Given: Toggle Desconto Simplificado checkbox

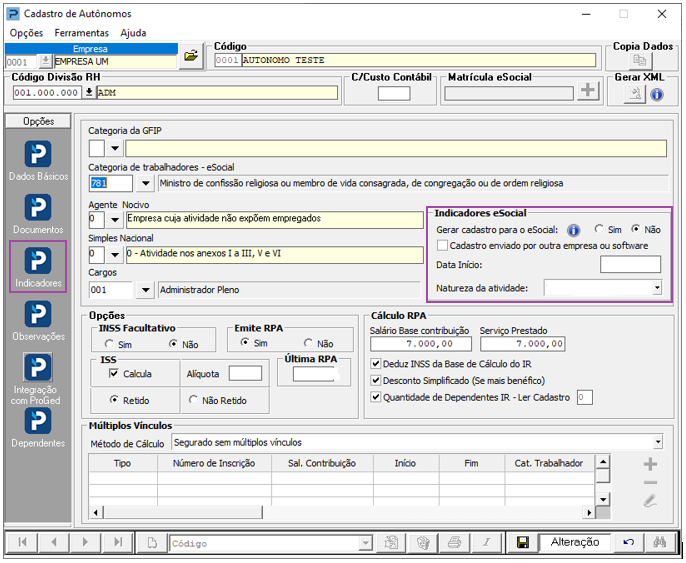Looking at the screenshot, I should point(375,380).
